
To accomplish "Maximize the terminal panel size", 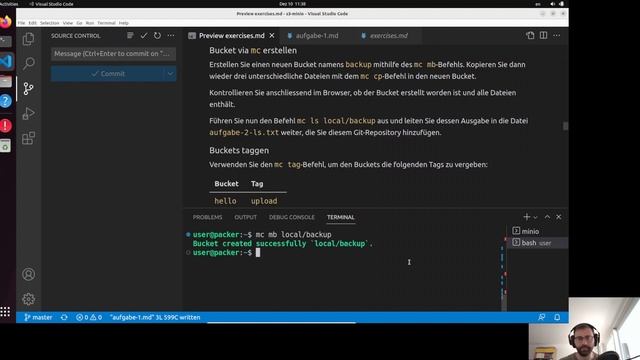I will click(x=547, y=217).
